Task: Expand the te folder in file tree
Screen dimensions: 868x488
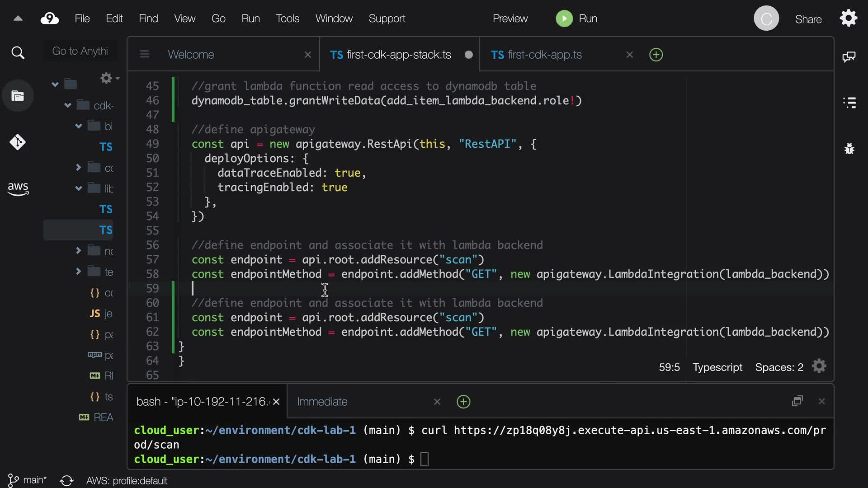Action: 78,271
